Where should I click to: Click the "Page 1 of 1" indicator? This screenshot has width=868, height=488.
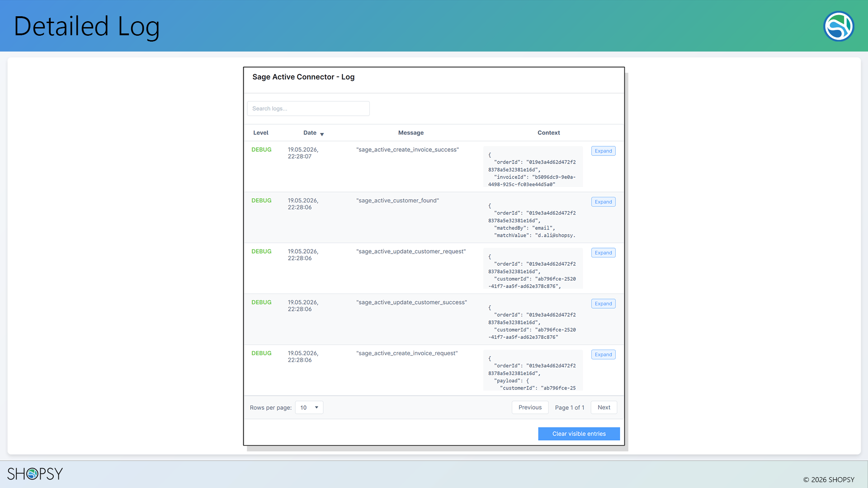pos(570,408)
